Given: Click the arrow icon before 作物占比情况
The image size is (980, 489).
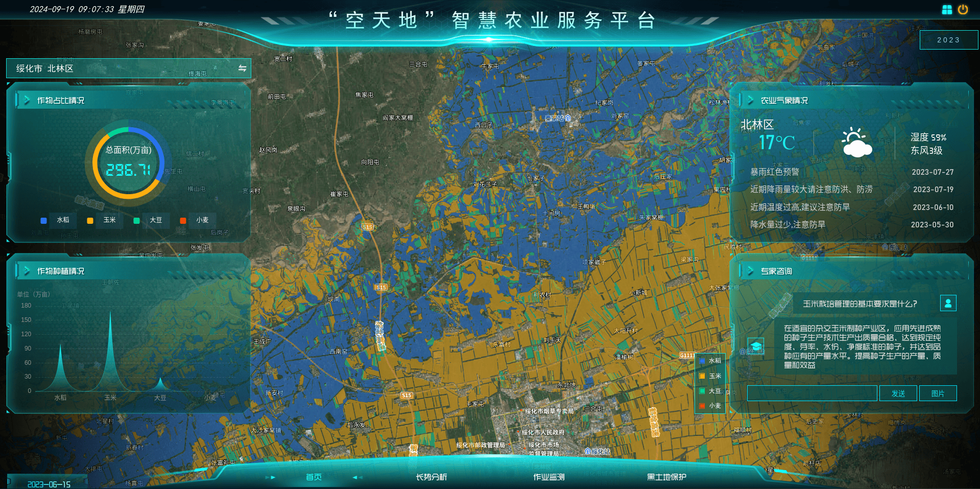Looking at the screenshot, I should click(x=27, y=100).
